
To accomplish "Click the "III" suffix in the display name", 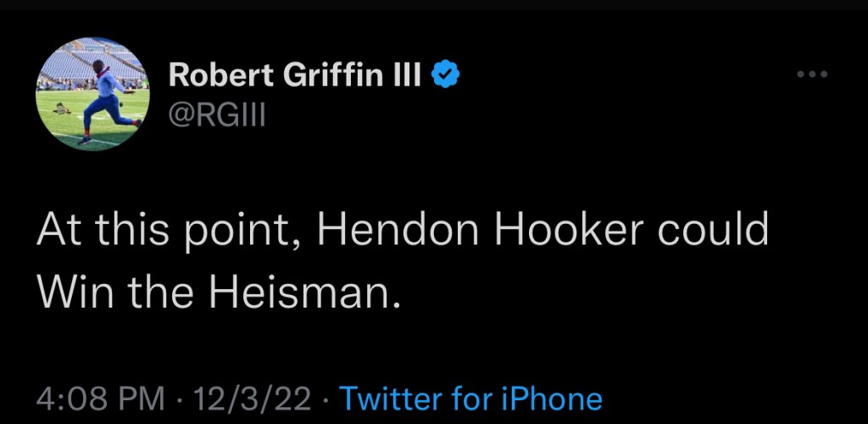I will pyautogui.click(x=410, y=75).
